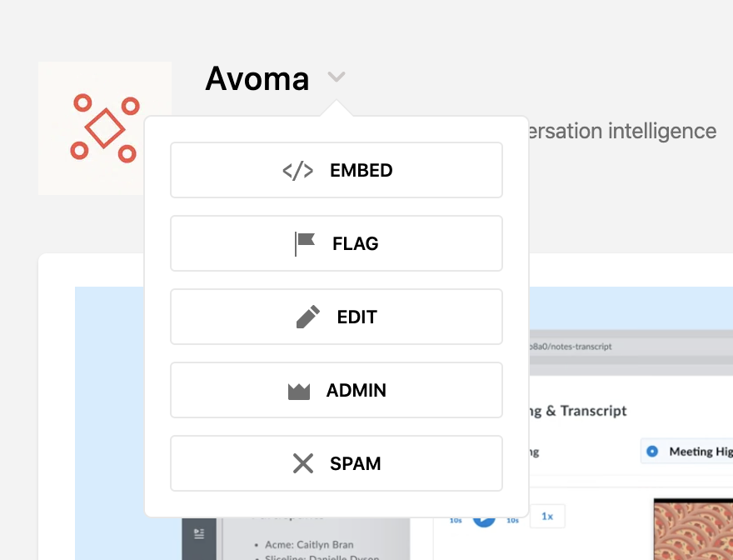Select the EDIT menu entry
This screenshot has height=560, width=733.
tap(337, 317)
